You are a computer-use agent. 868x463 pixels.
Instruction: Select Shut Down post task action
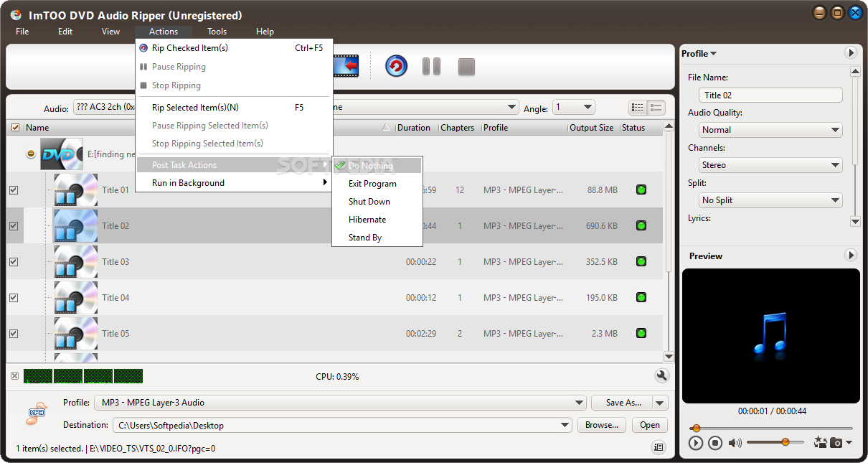[377, 202]
